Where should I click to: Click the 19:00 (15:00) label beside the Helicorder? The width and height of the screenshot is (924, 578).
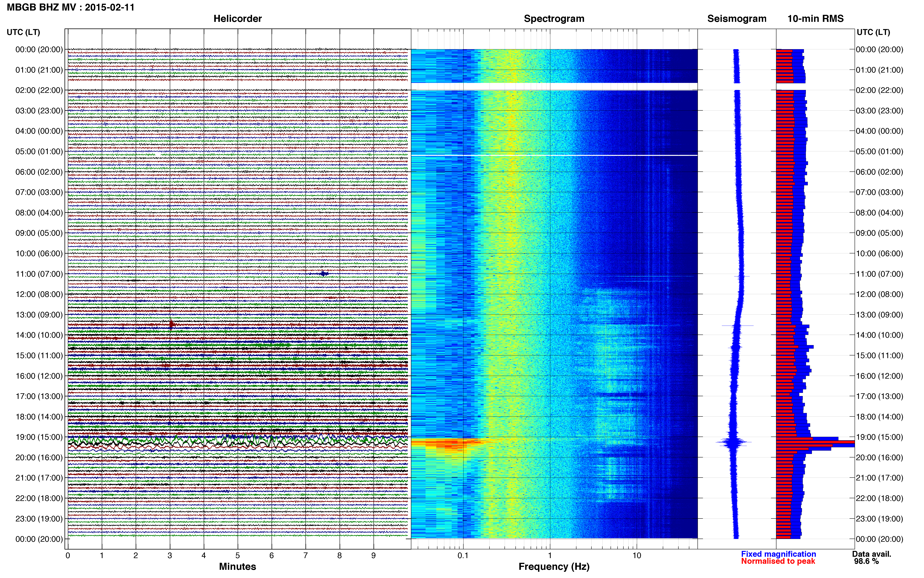[x=39, y=437]
